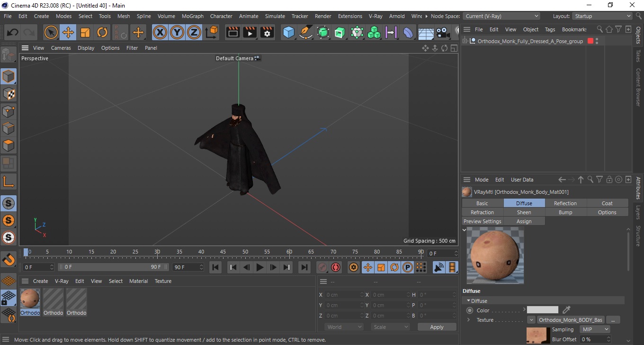Toggle Enable Snap magnet icon

[9, 259]
